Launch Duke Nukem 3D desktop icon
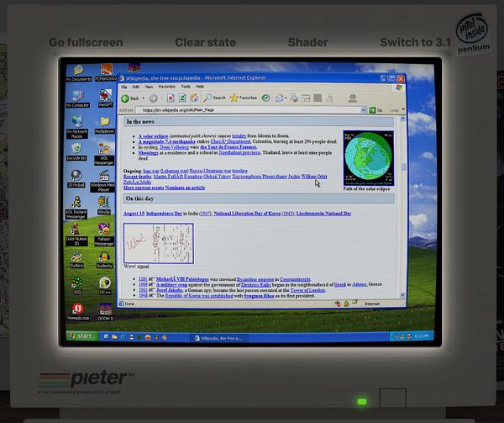The image size is (504, 423). (x=76, y=235)
